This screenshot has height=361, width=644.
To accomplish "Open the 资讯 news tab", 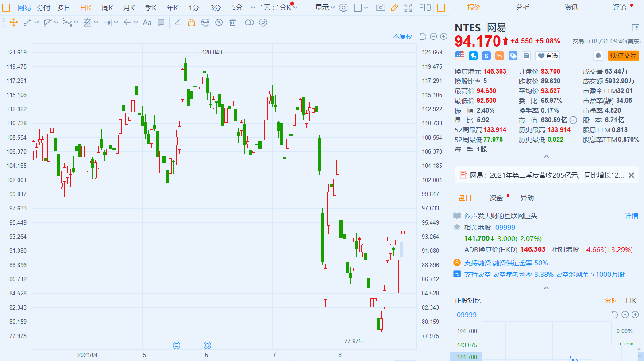I will [x=571, y=7].
